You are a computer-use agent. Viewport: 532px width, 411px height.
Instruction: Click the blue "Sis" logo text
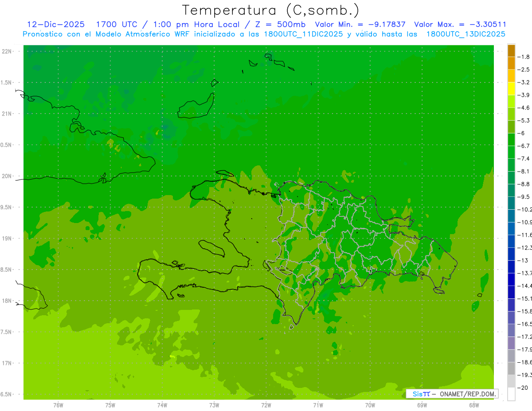point(418,394)
